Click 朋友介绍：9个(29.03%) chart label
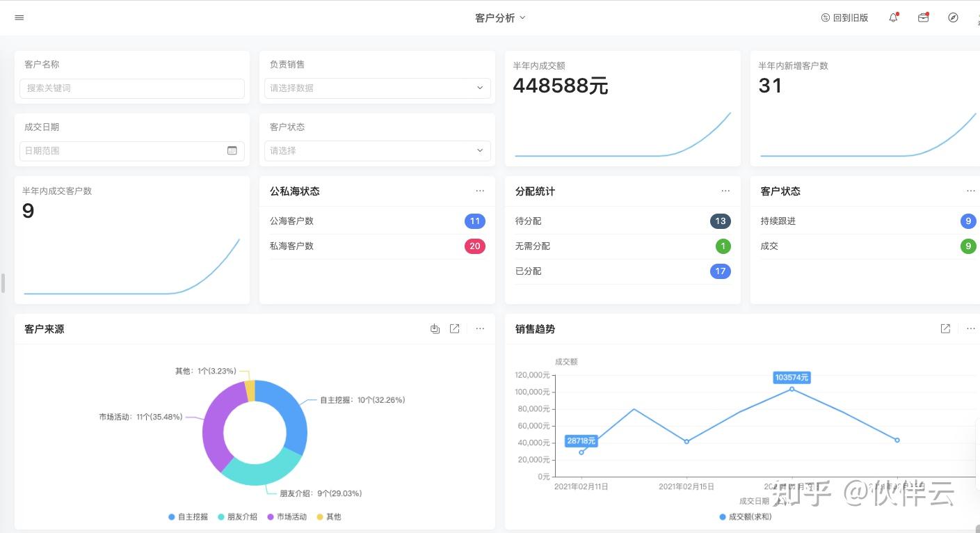980x533 pixels. pyautogui.click(x=321, y=493)
